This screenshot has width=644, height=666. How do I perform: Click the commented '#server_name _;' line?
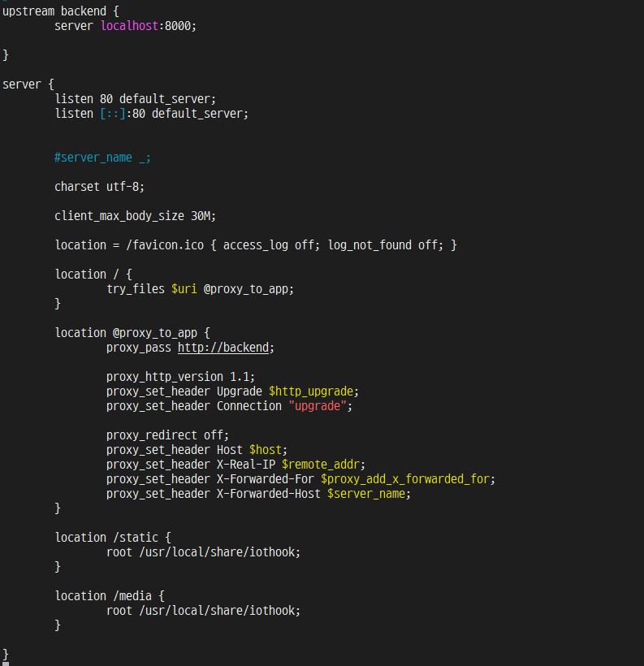click(x=102, y=158)
